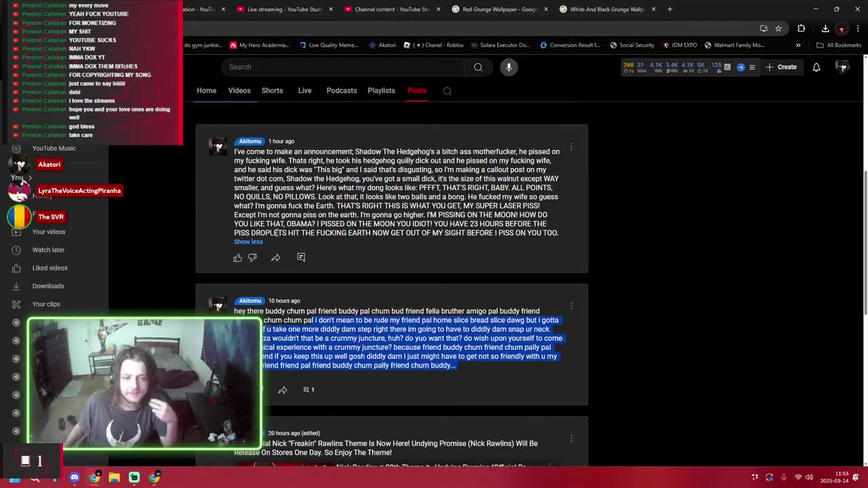Open stats extension hamburger menu
Screen dimensions: 868x488
click(752, 67)
